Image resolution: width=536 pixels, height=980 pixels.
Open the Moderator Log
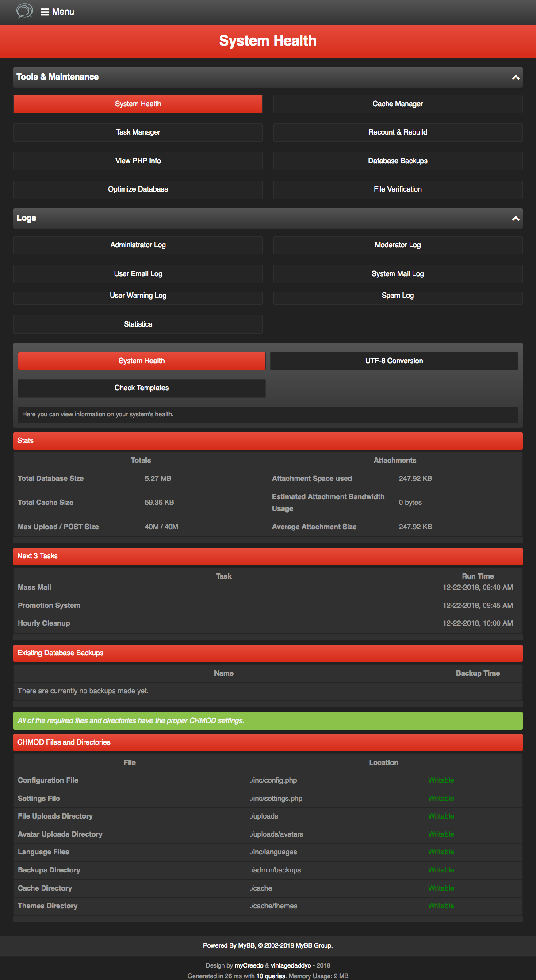tap(398, 245)
